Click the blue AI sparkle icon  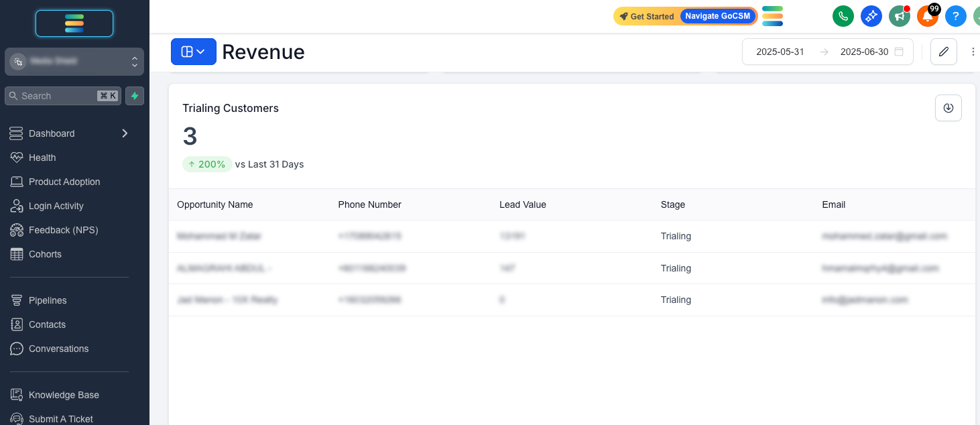point(871,16)
